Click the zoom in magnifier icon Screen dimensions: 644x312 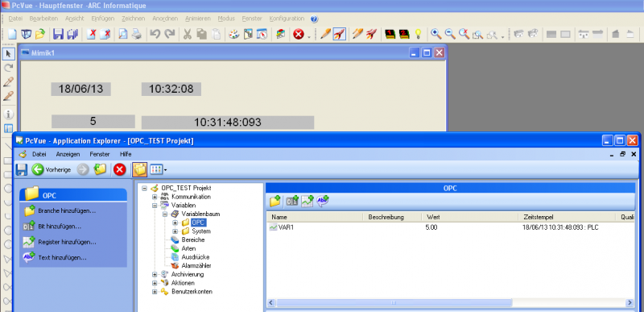tap(436, 34)
